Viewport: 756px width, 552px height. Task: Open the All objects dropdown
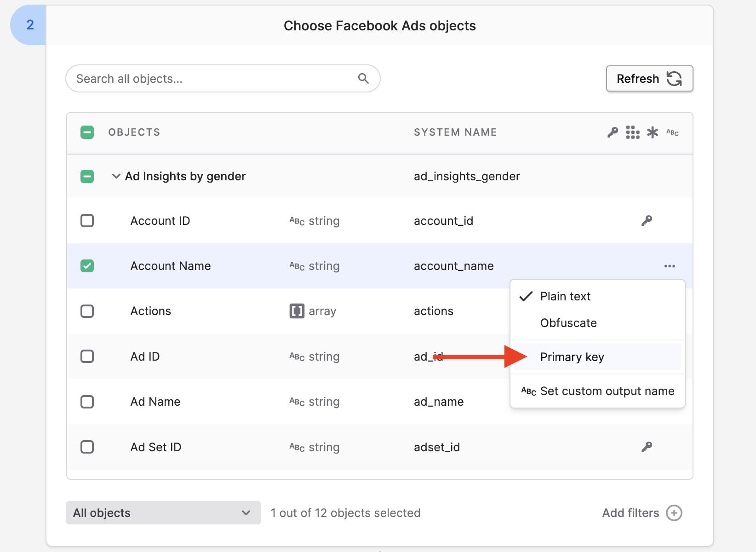[x=163, y=513]
